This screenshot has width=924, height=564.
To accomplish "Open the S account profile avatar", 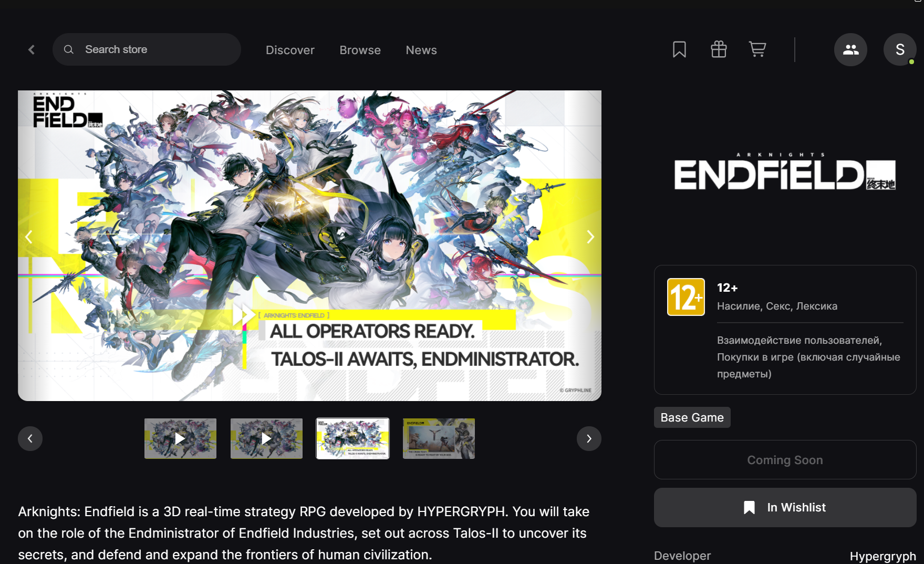I will pos(900,49).
